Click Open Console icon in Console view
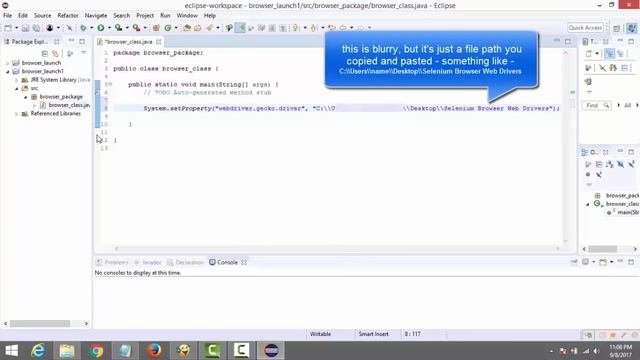Viewport: 640px width, 360px height. [x=603, y=262]
